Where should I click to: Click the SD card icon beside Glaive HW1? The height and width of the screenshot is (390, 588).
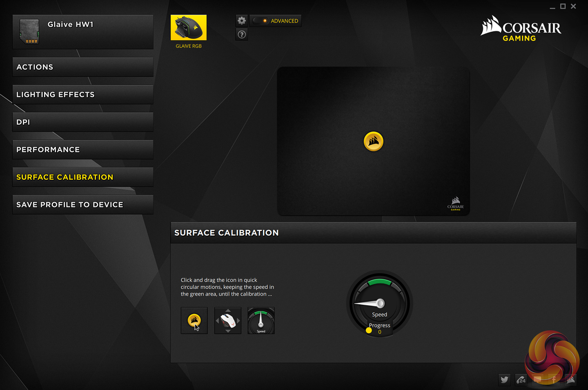pyautogui.click(x=29, y=31)
